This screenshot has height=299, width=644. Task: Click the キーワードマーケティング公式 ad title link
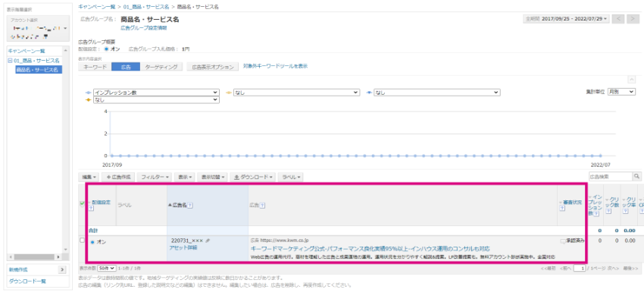[x=370, y=249]
